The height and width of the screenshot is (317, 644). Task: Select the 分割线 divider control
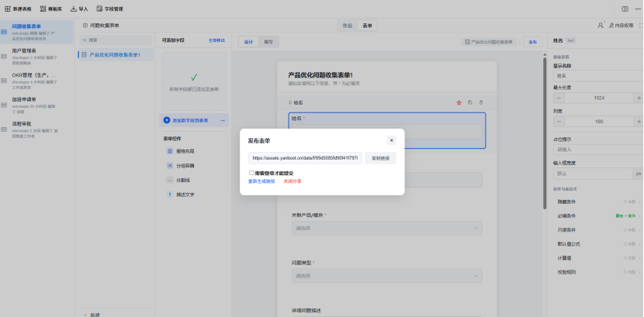[x=179, y=180]
